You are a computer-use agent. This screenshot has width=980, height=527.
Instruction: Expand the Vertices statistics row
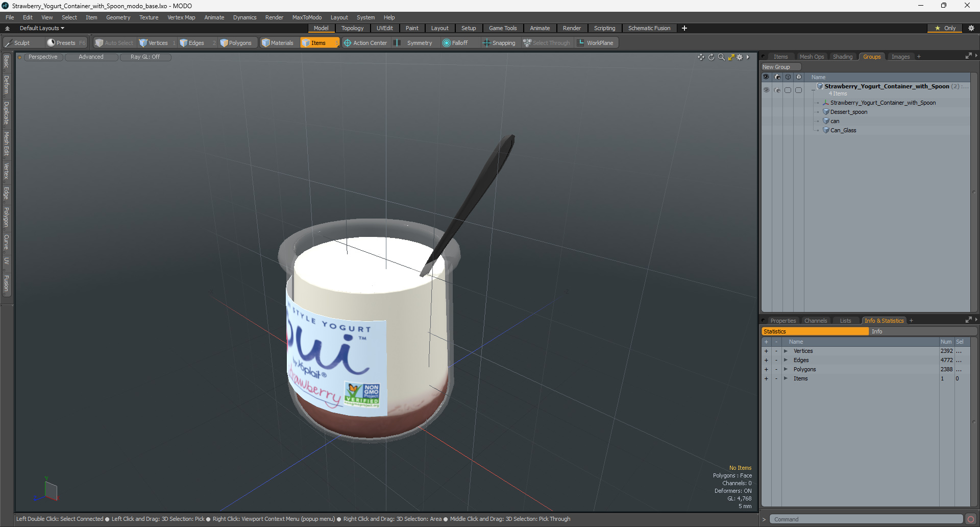pyautogui.click(x=786, y=351)
